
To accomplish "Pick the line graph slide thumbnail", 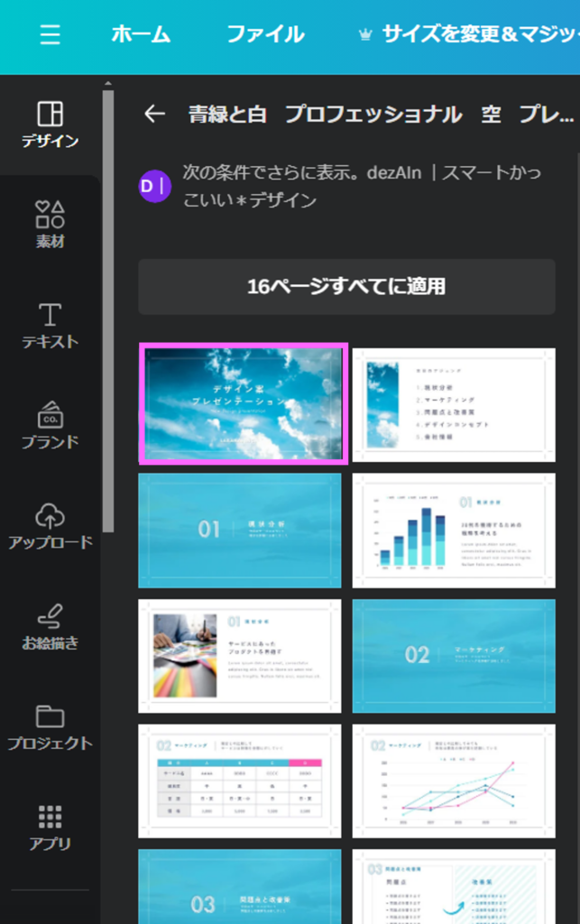I will click(x=454, y=781).
